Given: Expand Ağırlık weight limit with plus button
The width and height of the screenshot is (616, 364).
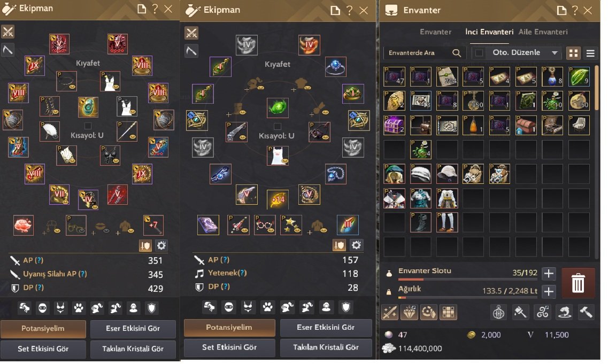Looking at the screenshot, I should click(549, 291).
